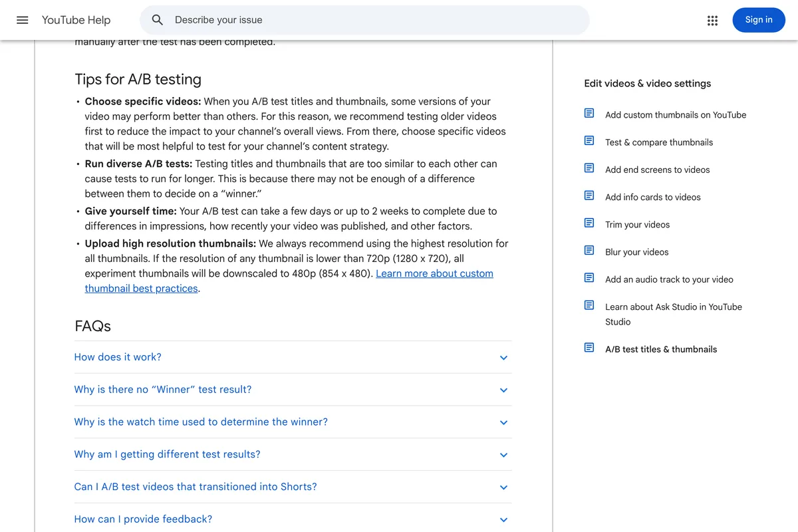Open Add an audio track article
798x532 pixels.
669,279
